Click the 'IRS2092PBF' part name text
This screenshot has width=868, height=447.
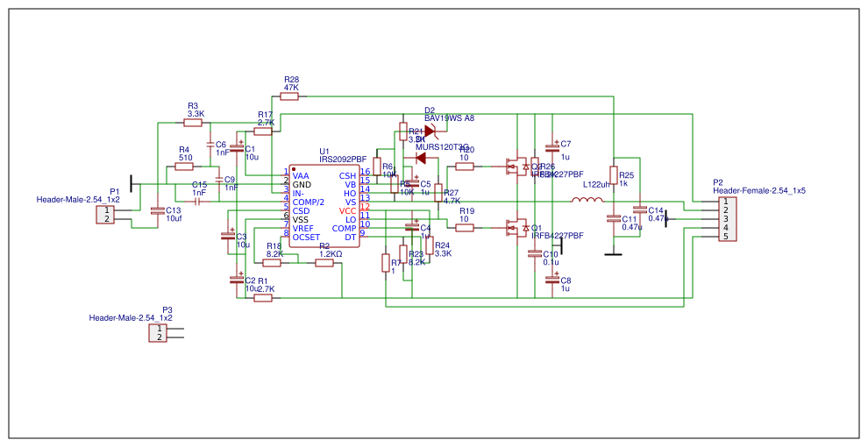coord(343,159)
